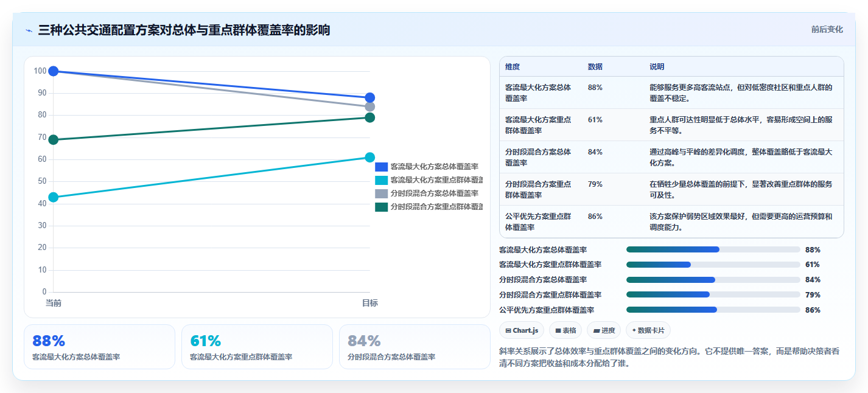Click the 61% value in table
868x393 pixels.
(x=595, y=120)
